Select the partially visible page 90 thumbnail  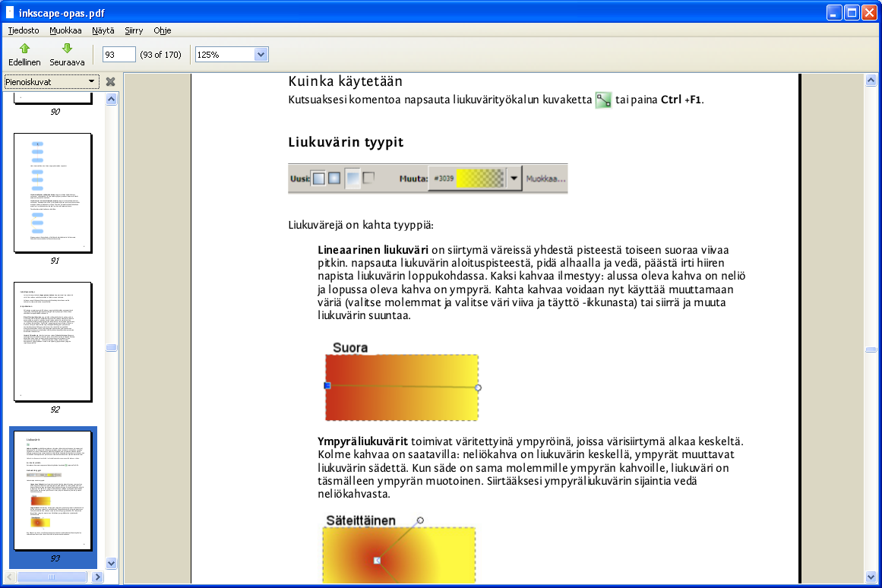[53, 99]
